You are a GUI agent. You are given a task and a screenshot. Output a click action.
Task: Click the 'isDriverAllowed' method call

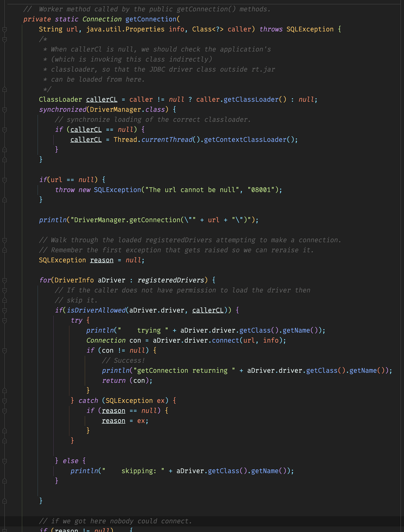(x=96, y=310)
